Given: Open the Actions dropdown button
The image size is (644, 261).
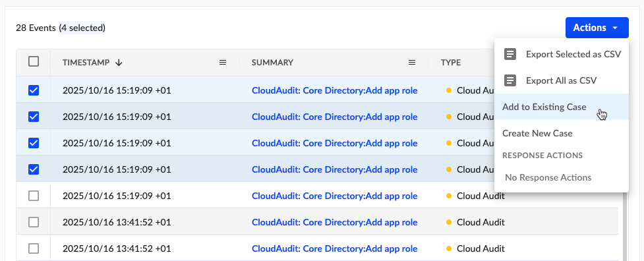Looking at the screenshot, I should click(x=597, y=28).
